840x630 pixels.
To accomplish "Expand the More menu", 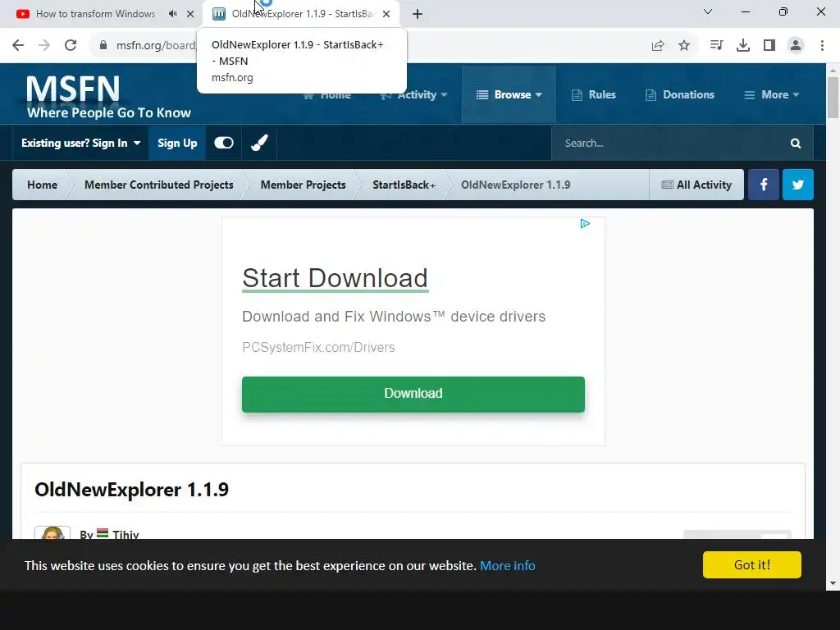I will (771, 95).
